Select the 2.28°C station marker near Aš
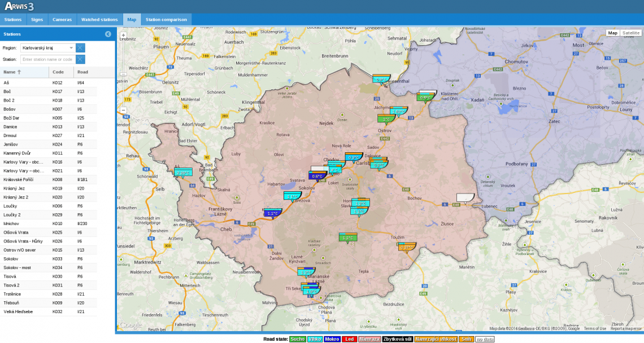Image resolution: width=644 pixels, height=343 pixels. pos(183,173)
